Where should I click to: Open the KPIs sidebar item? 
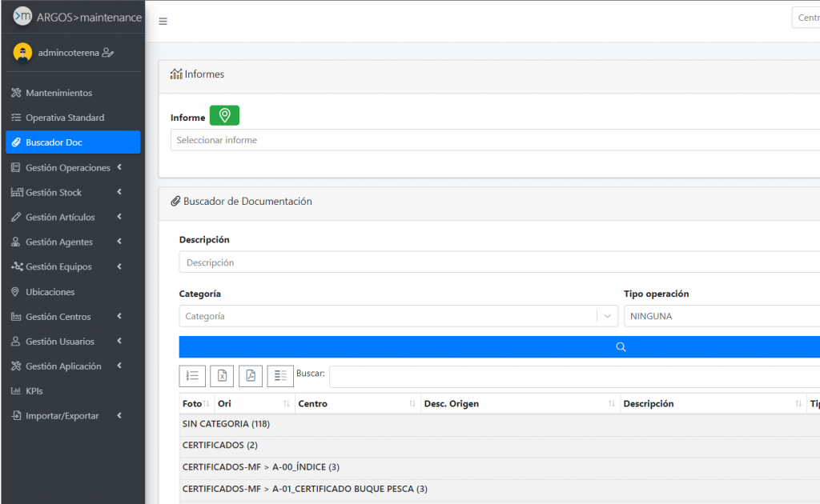point(34,391)
